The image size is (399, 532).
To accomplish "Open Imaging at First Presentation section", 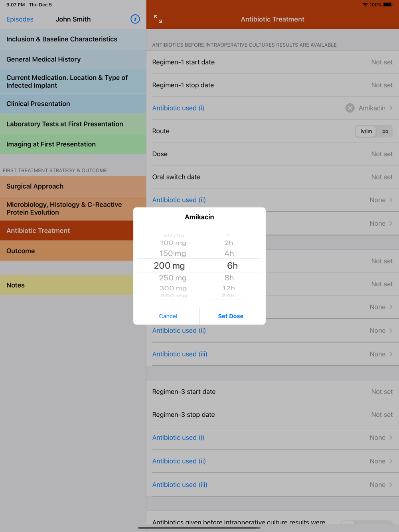I will pyautogui.click(x=73, y=144).
